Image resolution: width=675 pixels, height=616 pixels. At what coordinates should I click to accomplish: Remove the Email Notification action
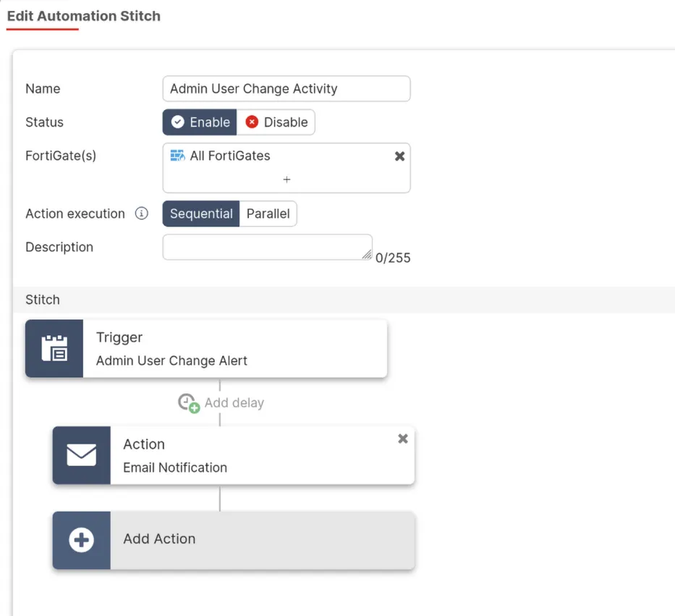point(402,439)
